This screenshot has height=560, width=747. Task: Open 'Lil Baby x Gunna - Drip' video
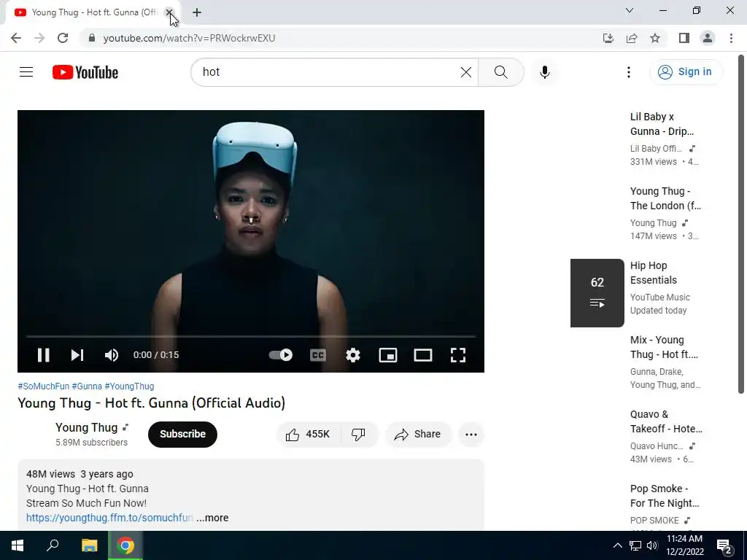point(662,124)
